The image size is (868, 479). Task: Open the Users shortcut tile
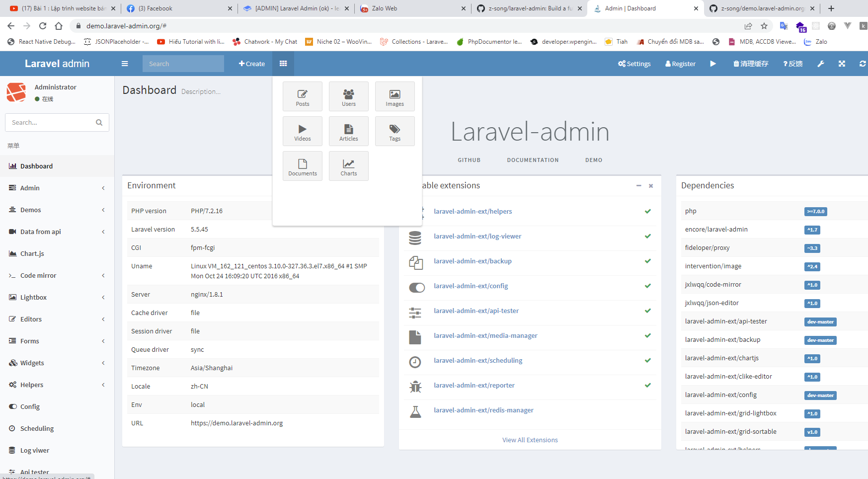click(x=348, y=96)
